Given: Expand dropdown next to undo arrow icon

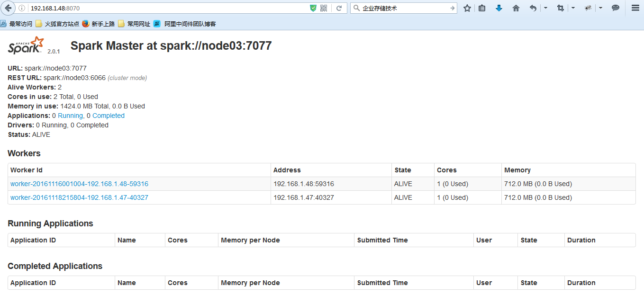Looking at the screenshot, I should 545,8.
